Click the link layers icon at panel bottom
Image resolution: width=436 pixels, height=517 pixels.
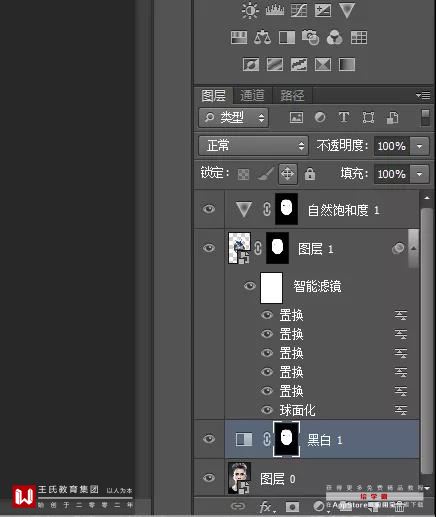tap(237, 507)
